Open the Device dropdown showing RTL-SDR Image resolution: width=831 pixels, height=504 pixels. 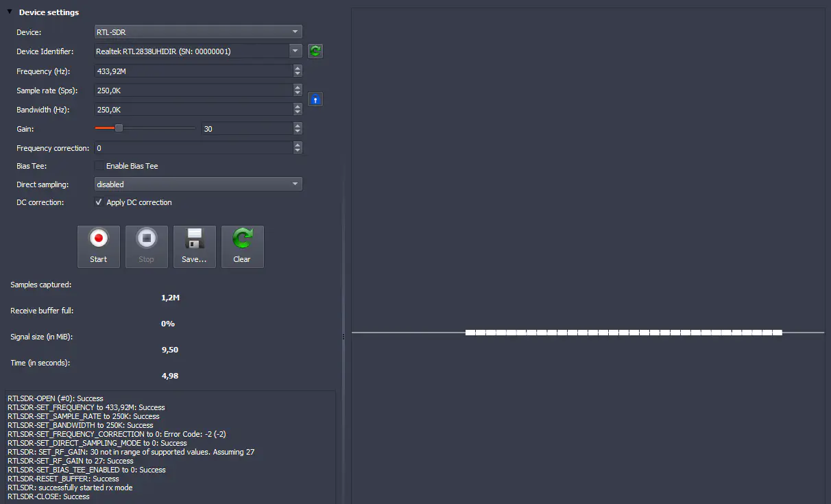tap(197, 32)
